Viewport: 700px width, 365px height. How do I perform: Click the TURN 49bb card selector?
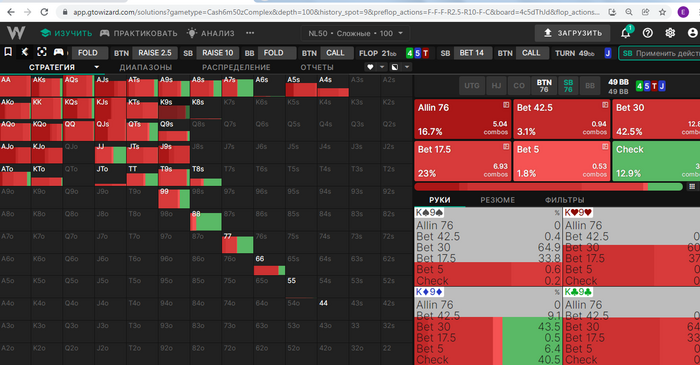[583, 53]
